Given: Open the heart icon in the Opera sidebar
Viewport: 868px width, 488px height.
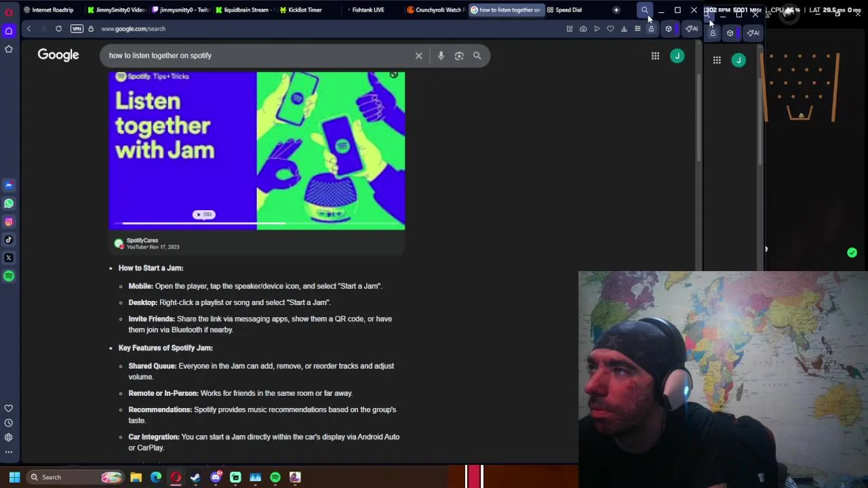Looking at the screenshot, I should click(9, 408).
